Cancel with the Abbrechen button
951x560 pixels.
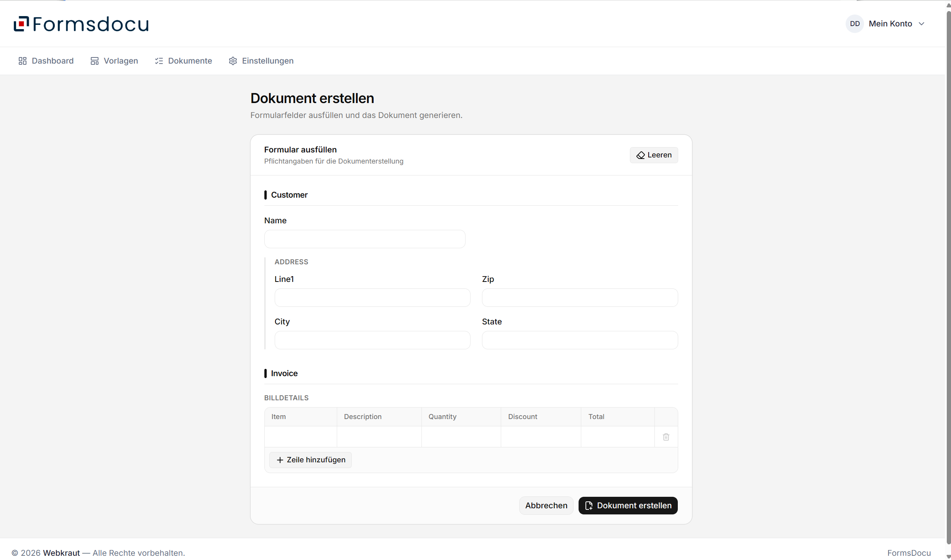click(546, 506)
